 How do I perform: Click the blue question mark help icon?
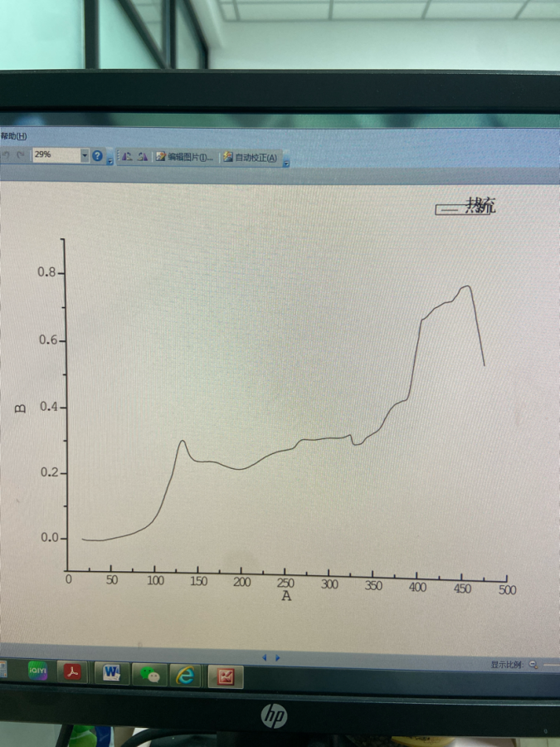click(97, 156)
